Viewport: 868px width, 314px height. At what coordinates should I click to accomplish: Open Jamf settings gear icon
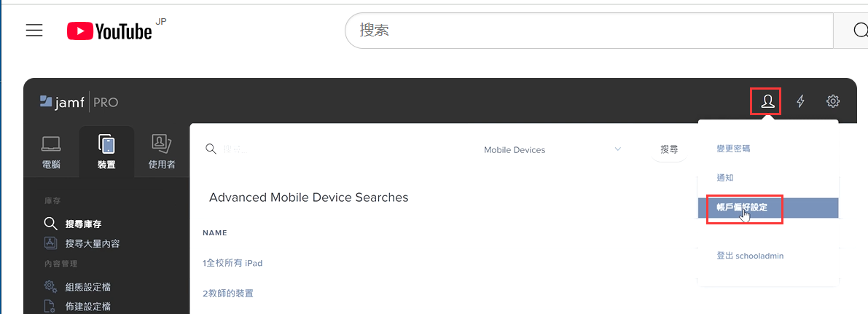coord(833,101)
